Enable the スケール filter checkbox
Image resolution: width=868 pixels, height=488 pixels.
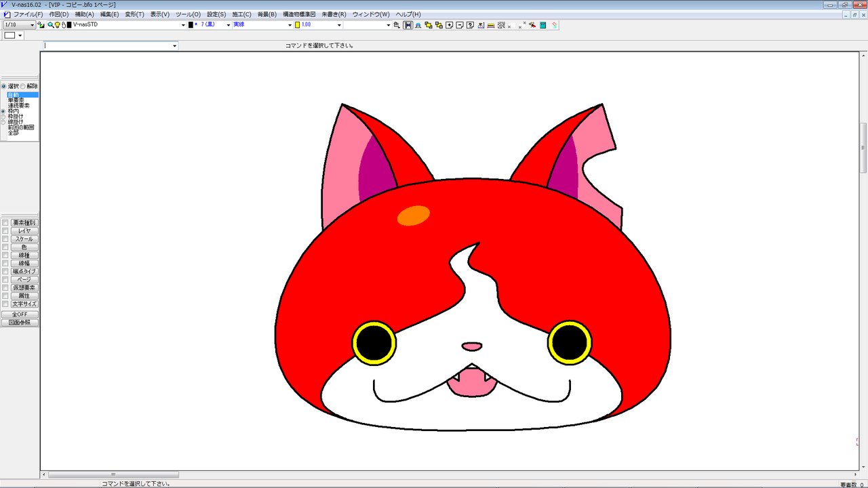[5, 239]
